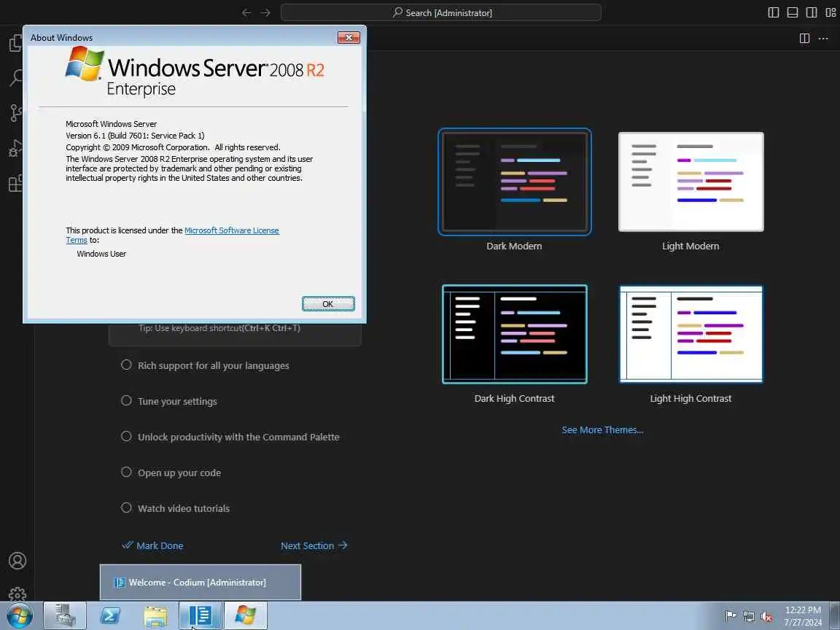Open the Explorer view in activity bar
Viewport: 840px width, 630px height.
click(x=16, y=43)
